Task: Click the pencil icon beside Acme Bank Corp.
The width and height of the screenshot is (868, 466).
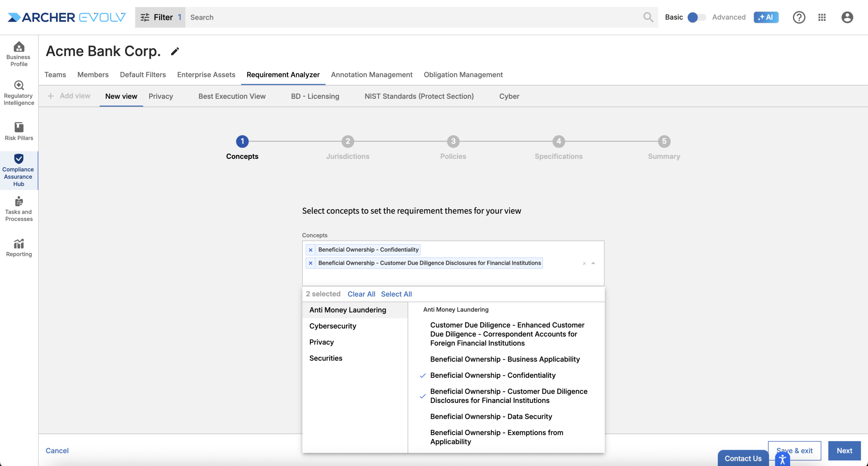Action: pyautogui.click(x=175, y=51)
